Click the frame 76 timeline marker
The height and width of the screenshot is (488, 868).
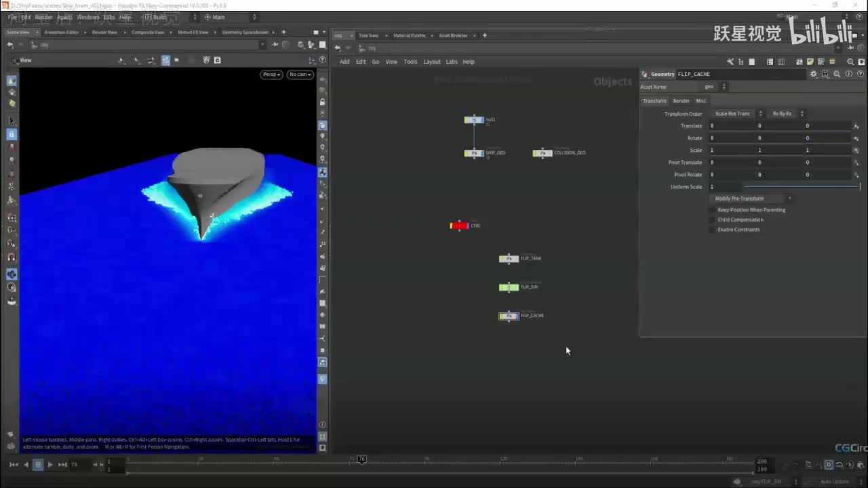pyautogui.click(x=361, y=460)
